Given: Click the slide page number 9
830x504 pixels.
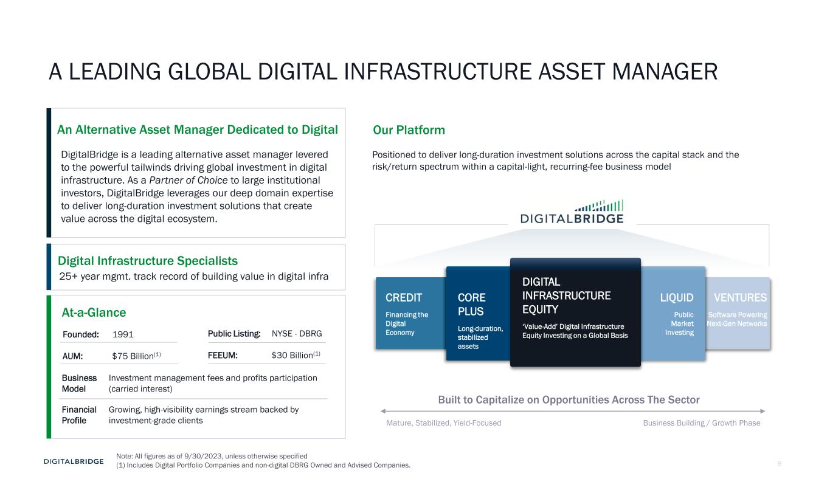Looking at the screenshot, I should tap(780, 464).
